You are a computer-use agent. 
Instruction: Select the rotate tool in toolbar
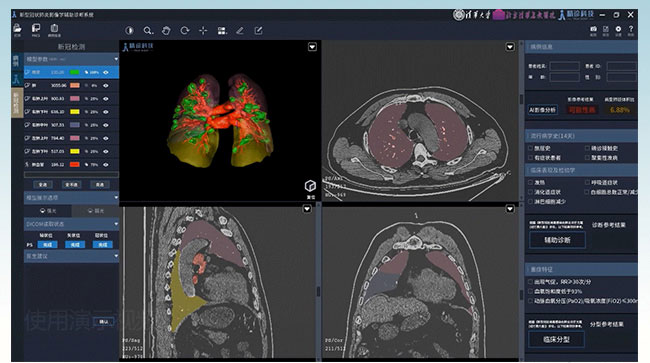click(185, 31)
